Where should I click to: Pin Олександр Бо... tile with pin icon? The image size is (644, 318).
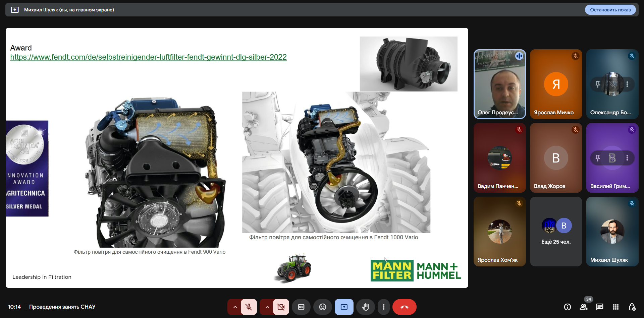click(598, 84)
